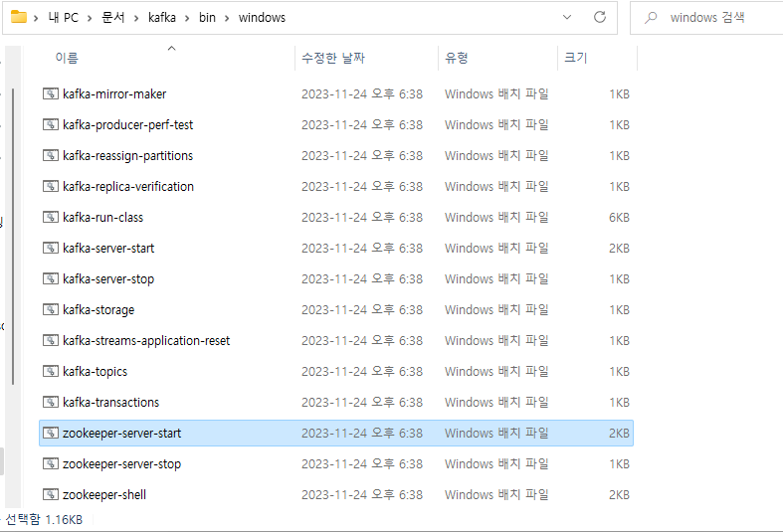Select the kafka-server-stop file name
This screenshot has height=532, width=783.
tap(108, 279)
